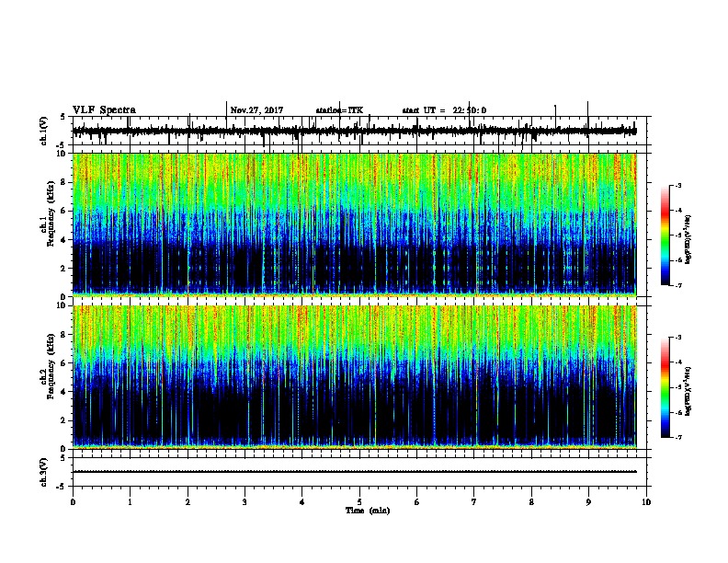
Task: Select the "start UT = 22:50:0" text
Action: click(x=444, y=110)
